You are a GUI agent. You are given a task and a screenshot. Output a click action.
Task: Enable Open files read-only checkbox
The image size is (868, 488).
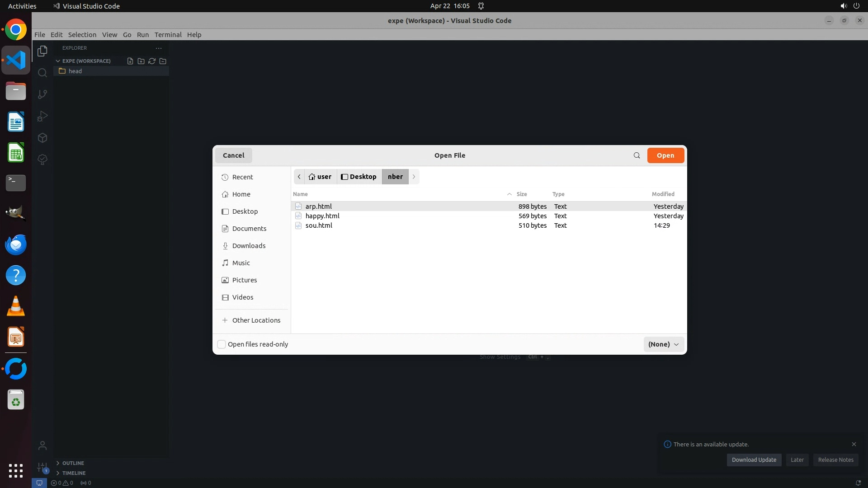coord(222,344)
